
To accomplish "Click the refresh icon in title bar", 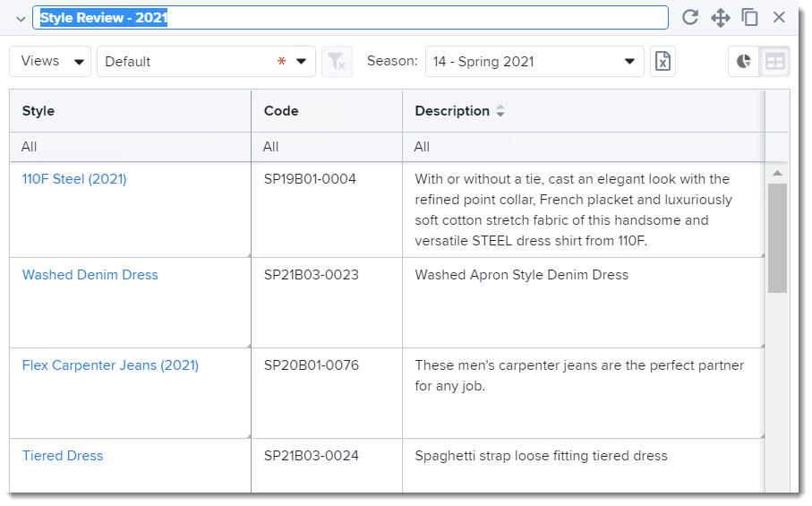I will [x=689, y=18].
